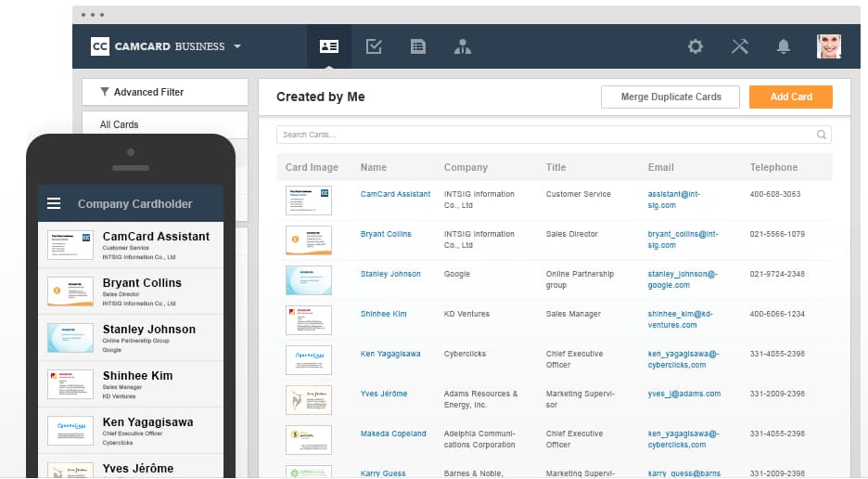The image size is (868, 479).
Task: Tap CamCard Assistant on phone list
Action: click(131, 245)
